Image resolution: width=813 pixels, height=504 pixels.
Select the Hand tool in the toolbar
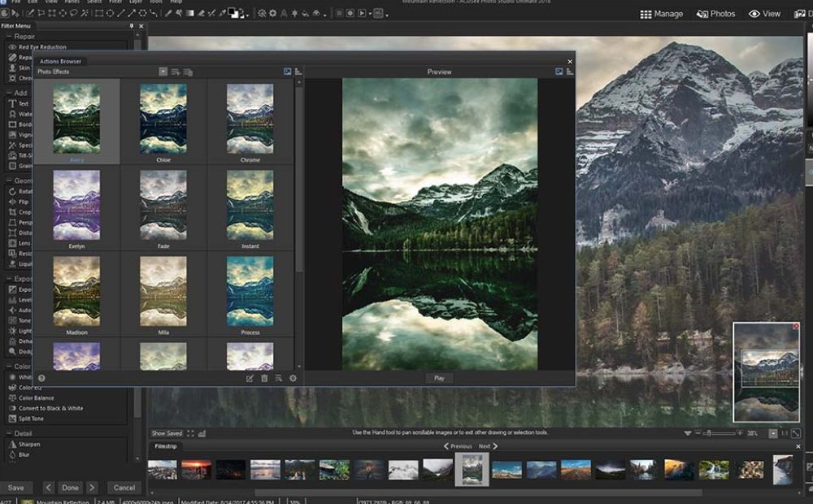4,14
